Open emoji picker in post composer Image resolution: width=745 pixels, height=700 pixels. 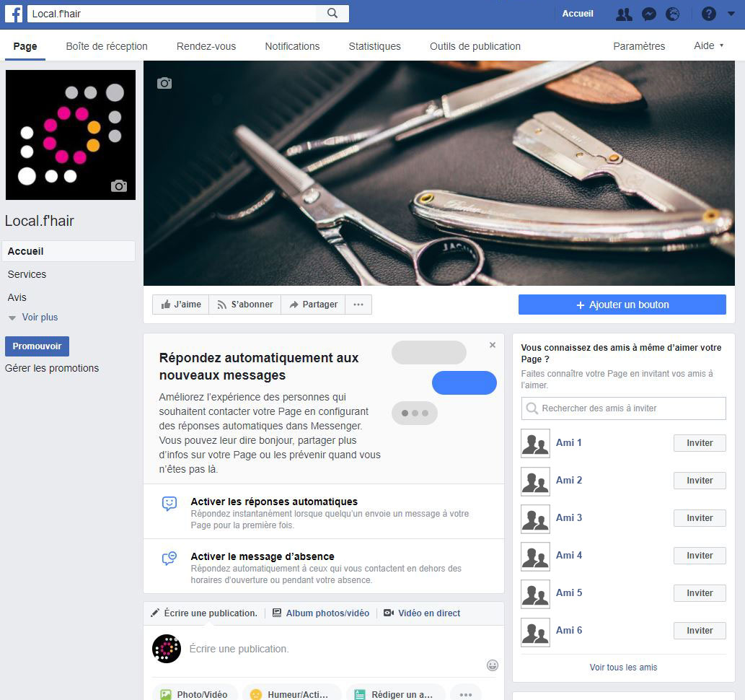(x=493, y=665)
